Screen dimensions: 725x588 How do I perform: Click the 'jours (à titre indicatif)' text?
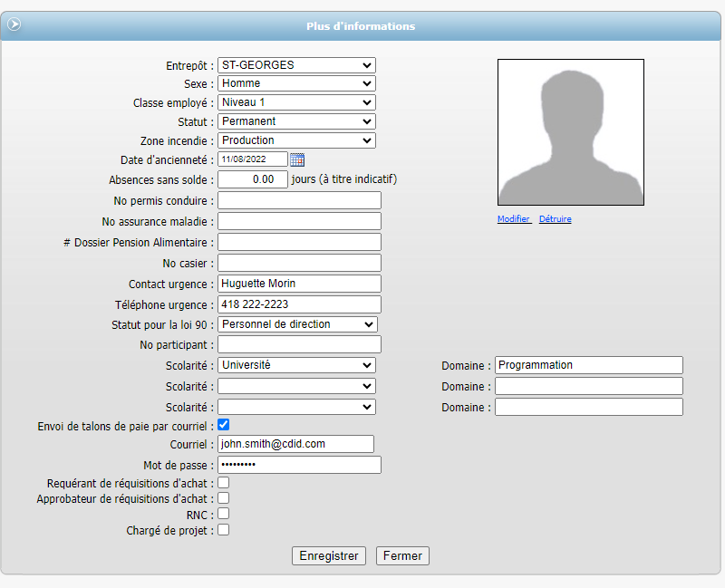344,179
